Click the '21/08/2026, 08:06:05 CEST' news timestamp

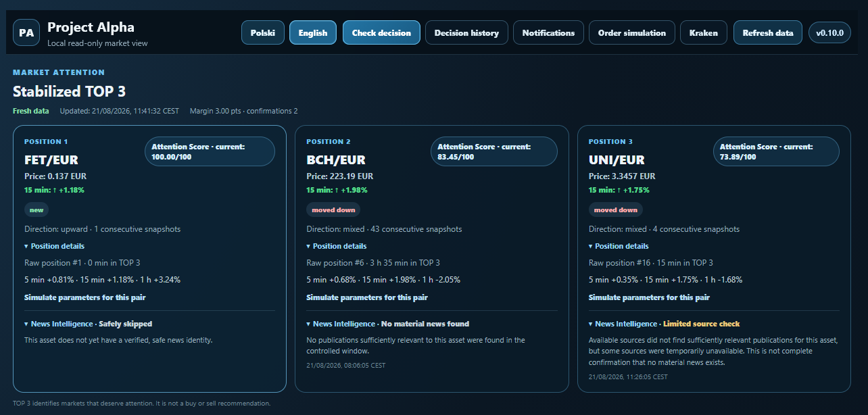point(346,366)
